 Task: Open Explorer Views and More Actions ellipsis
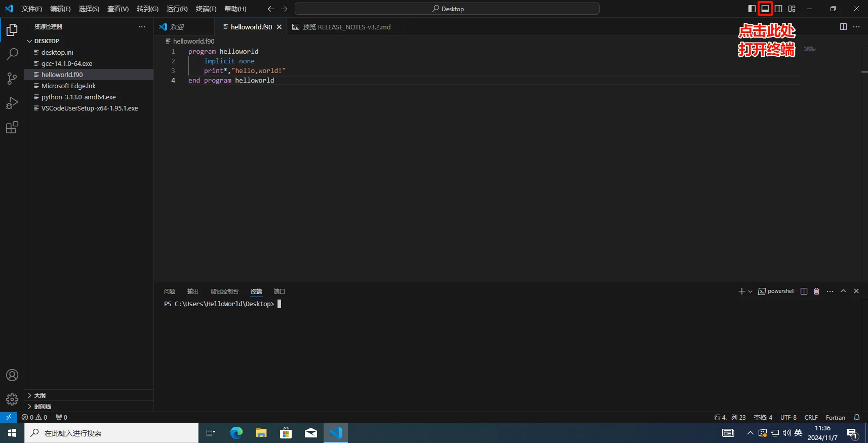[142, 27]
